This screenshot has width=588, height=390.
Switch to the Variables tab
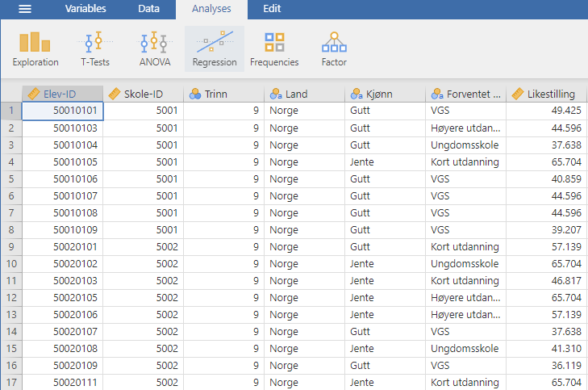point(85,9)
